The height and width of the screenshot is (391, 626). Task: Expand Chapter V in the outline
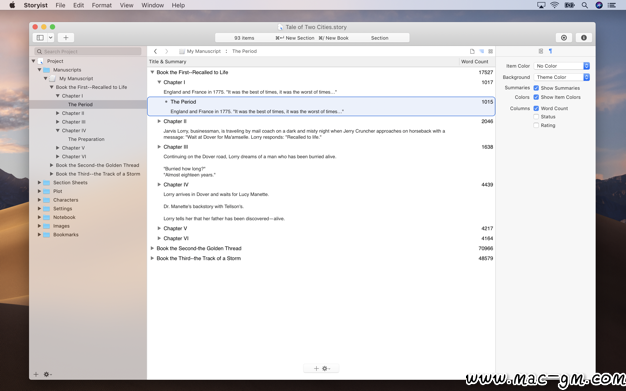tap(159, 228)
